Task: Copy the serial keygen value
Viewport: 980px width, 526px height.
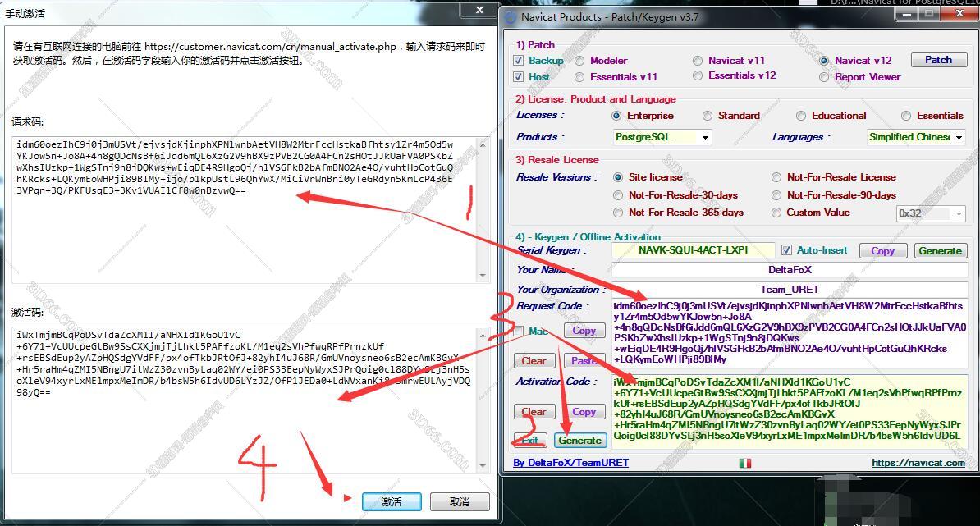Action: click(882, 250)
